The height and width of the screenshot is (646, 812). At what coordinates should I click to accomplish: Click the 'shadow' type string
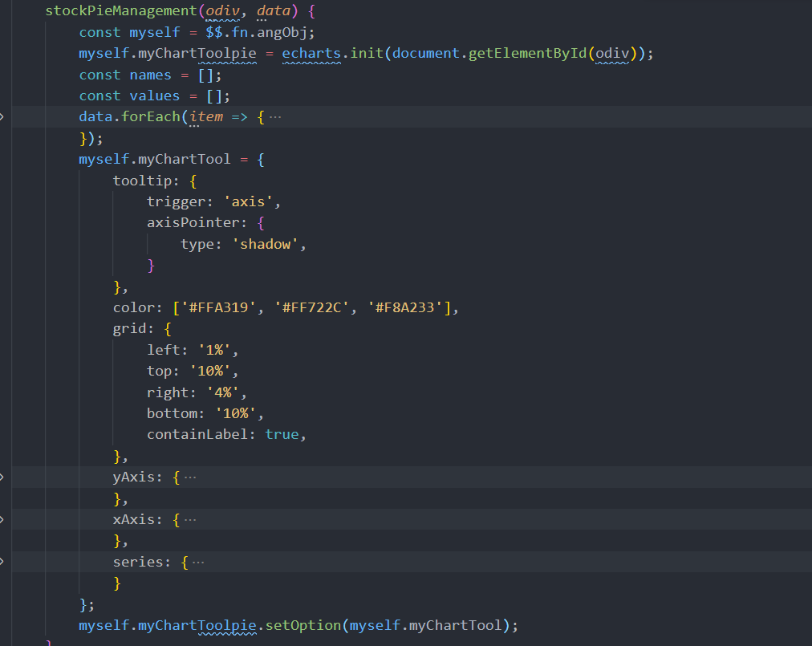point(265,244)
